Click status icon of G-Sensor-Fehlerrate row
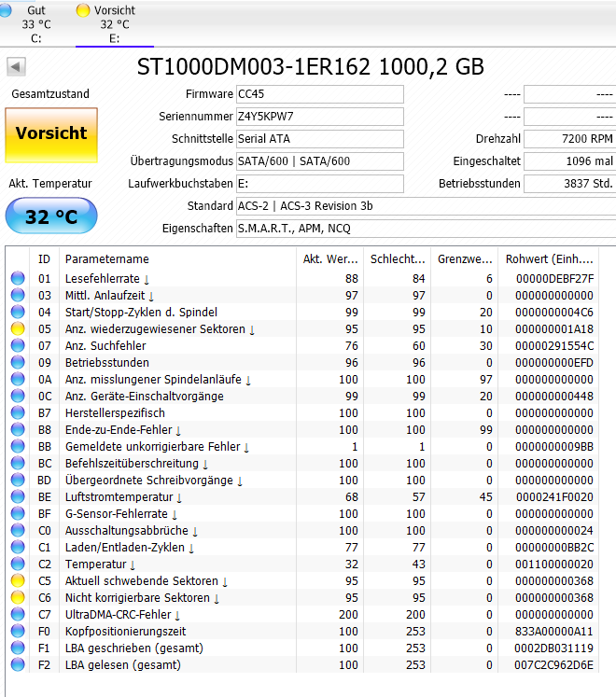The height and width of the screenshot is (697, 616). tap(18, 513)
